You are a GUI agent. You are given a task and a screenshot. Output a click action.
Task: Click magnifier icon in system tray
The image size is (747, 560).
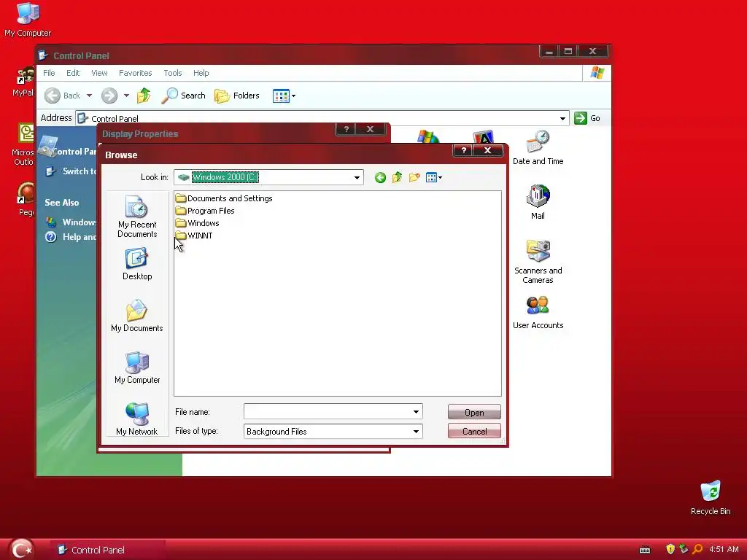click(697, 549)
